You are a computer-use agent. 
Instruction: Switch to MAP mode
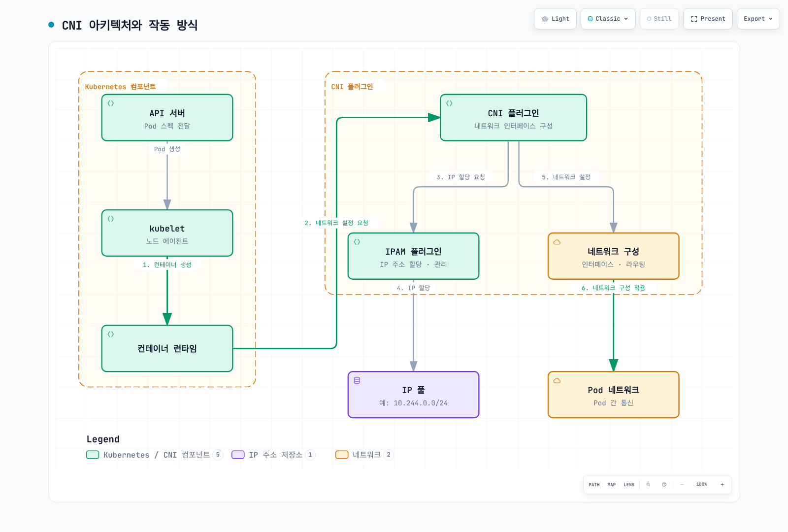(x=612, y=485)
